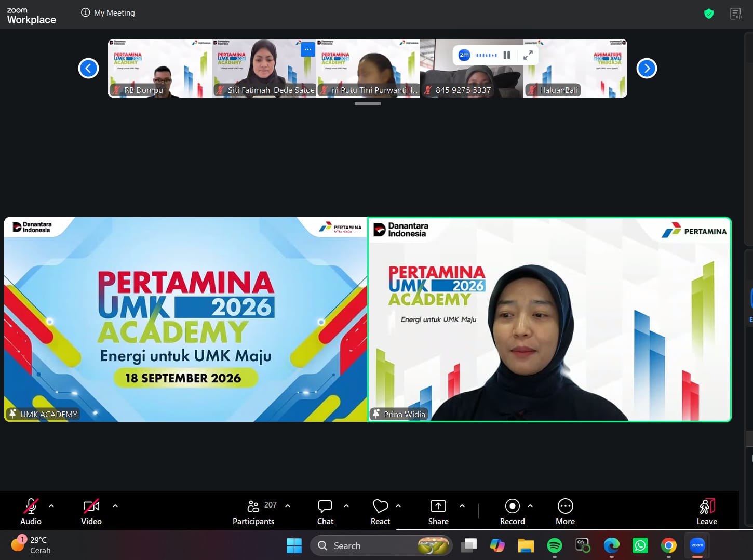The height and width of the screenshot is (560, 753).
Task: Open WhatsApp from the taskbar
Action: coord(640,545)
